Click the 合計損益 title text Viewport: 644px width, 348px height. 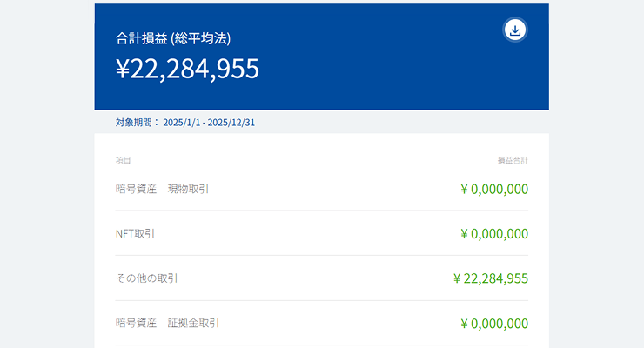point(142,38)
